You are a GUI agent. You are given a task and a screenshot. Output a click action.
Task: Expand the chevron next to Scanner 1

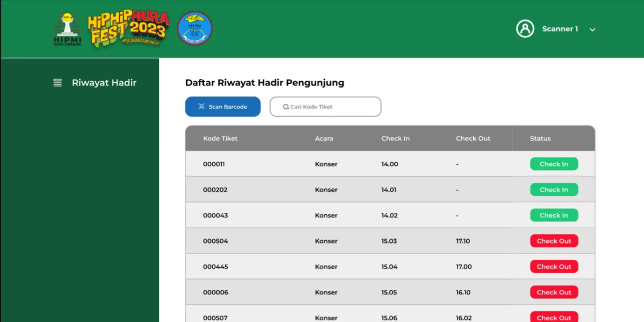tap(592, 29)
